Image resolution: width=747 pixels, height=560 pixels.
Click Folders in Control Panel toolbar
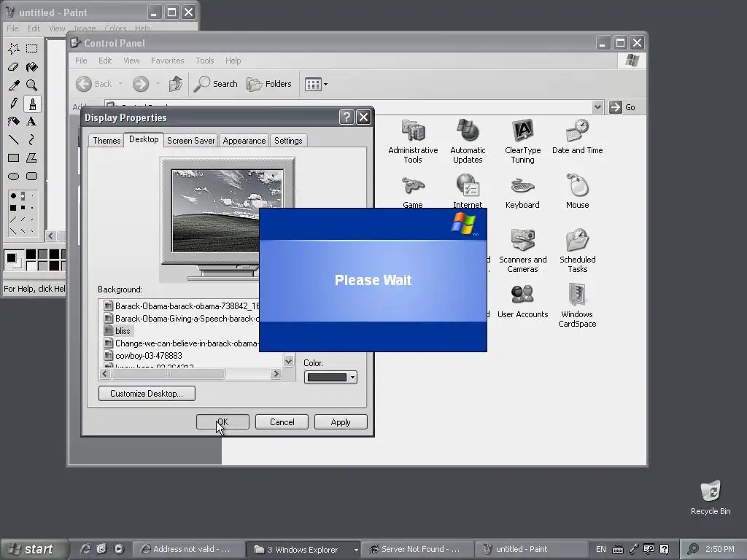pos(269,84)
